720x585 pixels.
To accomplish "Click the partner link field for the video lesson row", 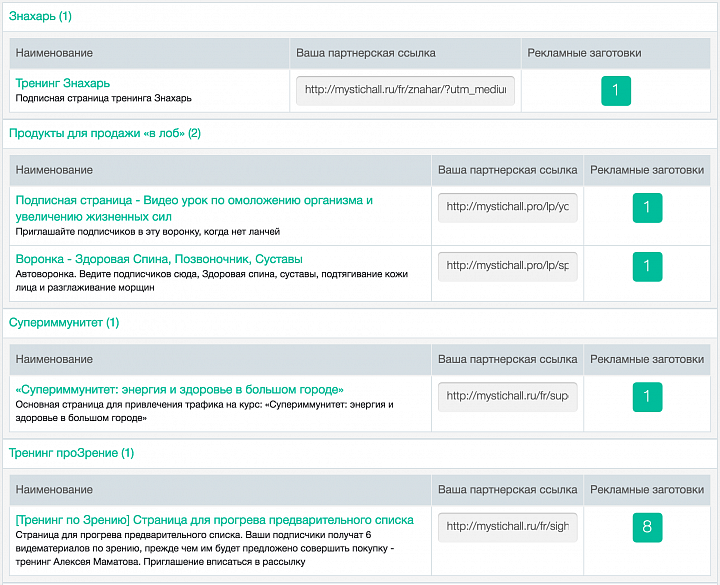I will (507, 208).
